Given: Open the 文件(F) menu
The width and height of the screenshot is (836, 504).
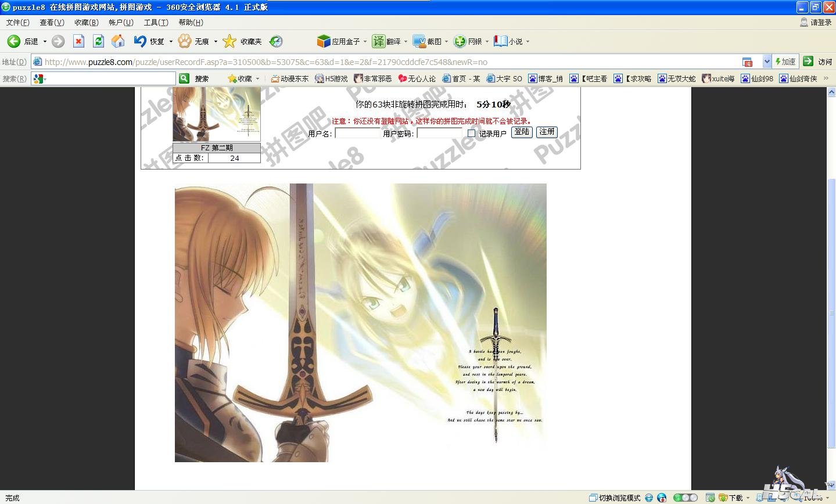Looking at the screenshot, I should 18,22.
